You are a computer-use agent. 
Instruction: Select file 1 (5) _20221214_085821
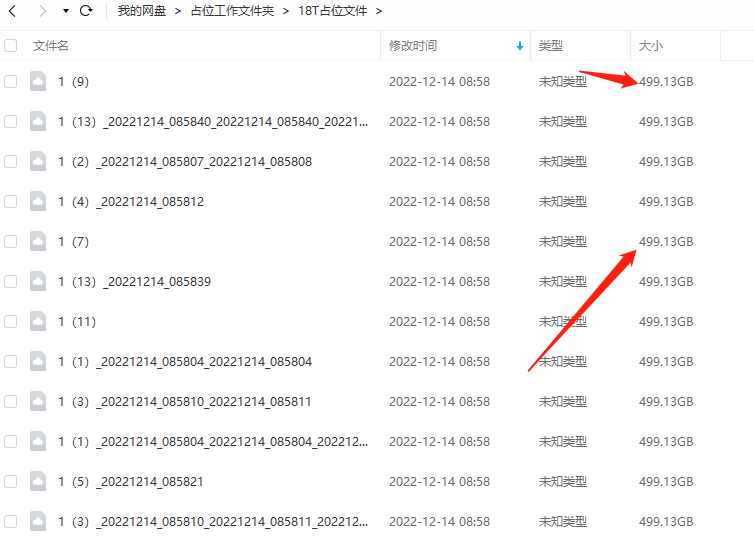(131, 481)
